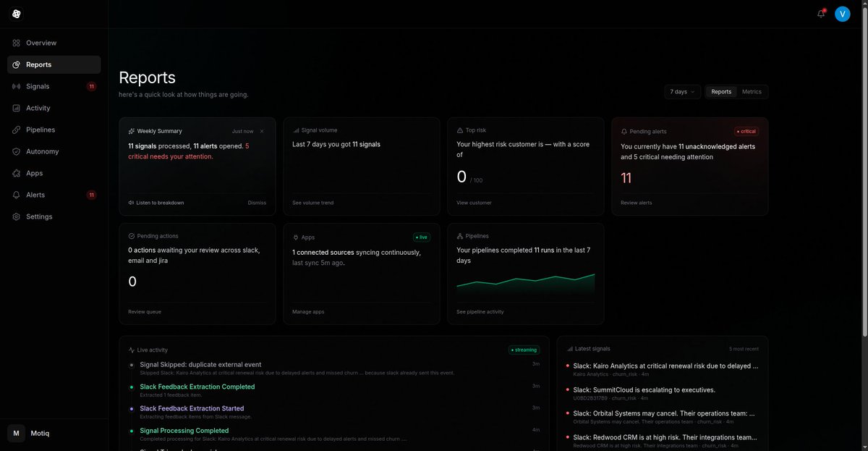The width and height of the screenshot is (868, 451).
Task: Click Manage apps link
Action: 308,311
